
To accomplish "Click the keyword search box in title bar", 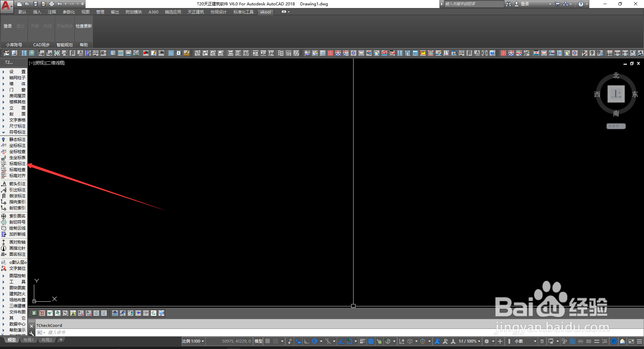I will tap(474, 4).
